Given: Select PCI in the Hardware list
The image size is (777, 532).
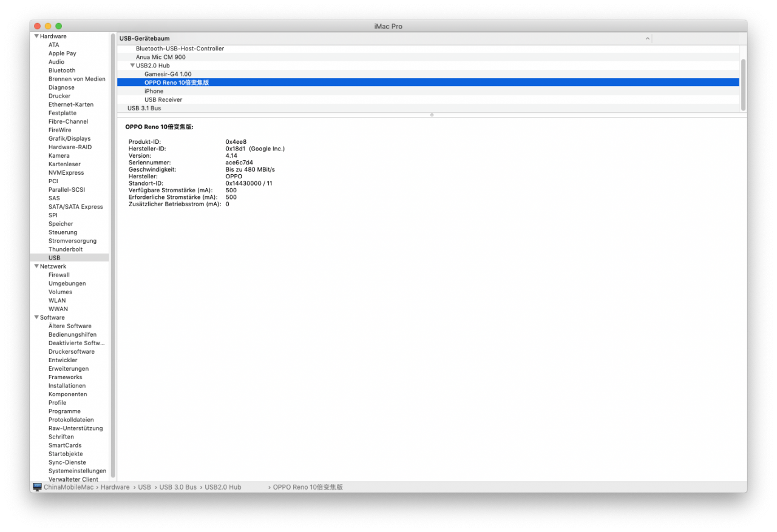Looking at the screenshot, I should [x=53, y=181].
